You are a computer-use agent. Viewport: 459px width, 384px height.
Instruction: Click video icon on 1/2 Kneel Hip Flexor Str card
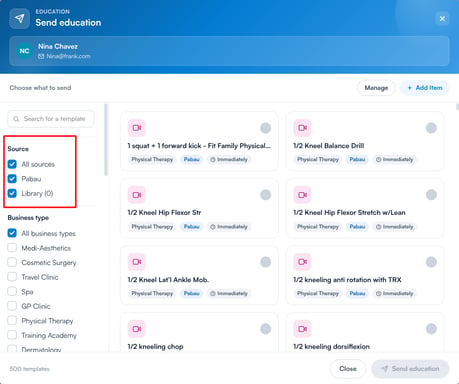(x=137, y=195)
